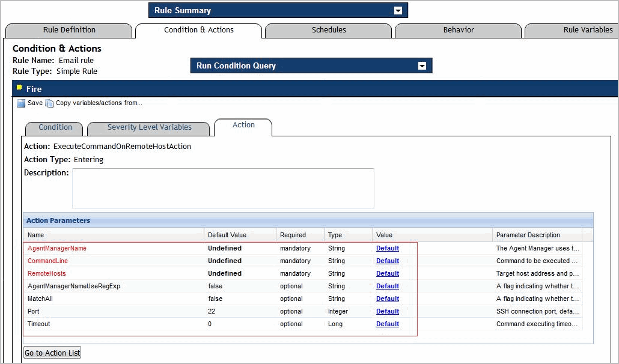Click the Copy variables/actions from icon
The height and width of the screenshot is (364, 619).
[49, 103]
